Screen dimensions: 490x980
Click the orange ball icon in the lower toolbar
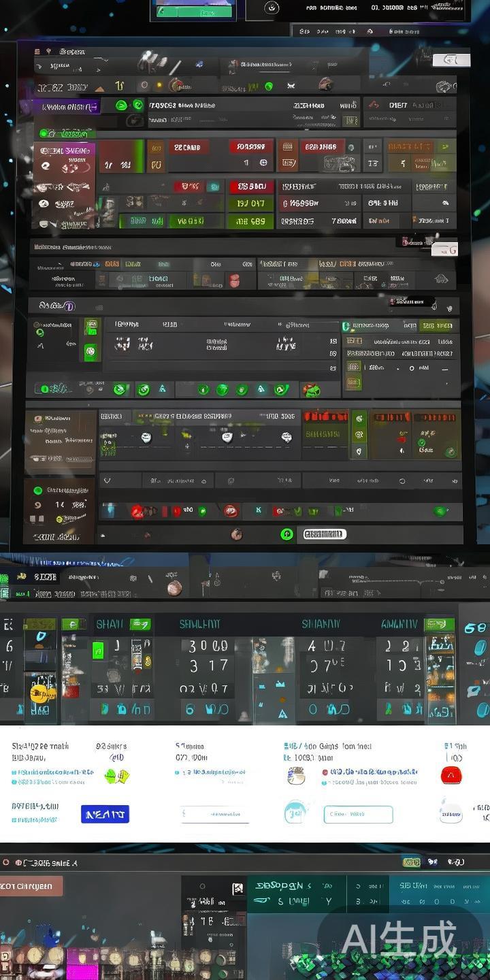[x=174, y=589]
